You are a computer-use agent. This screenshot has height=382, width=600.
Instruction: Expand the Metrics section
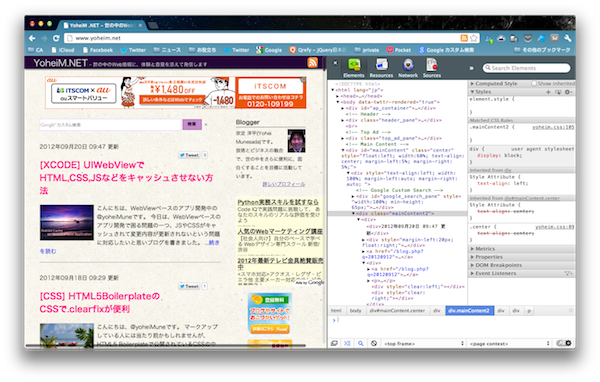point(483,249)
